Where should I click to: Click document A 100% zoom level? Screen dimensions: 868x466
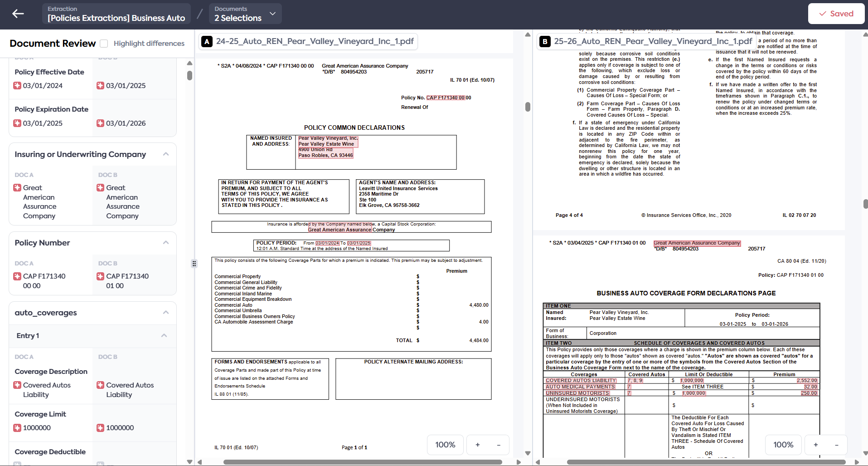pyautogui.click(x=446, y=445)
